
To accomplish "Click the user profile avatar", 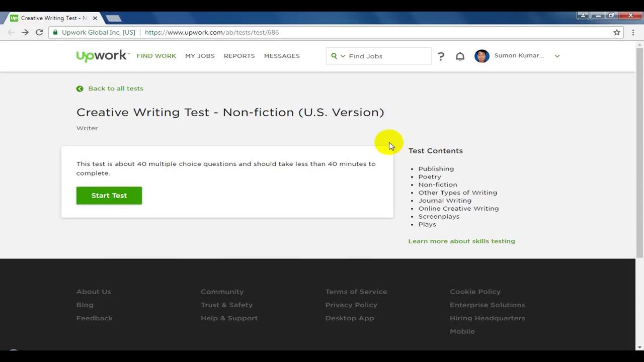I will 481,56.
